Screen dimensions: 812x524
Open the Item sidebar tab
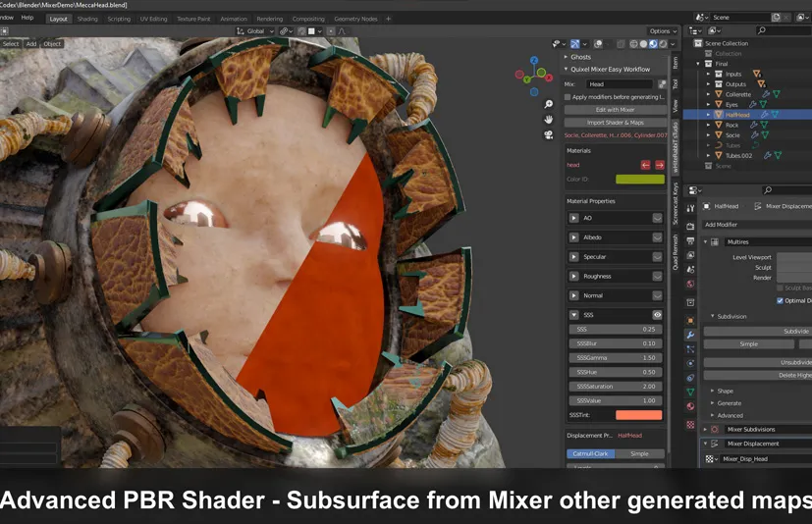coord(676,63)
